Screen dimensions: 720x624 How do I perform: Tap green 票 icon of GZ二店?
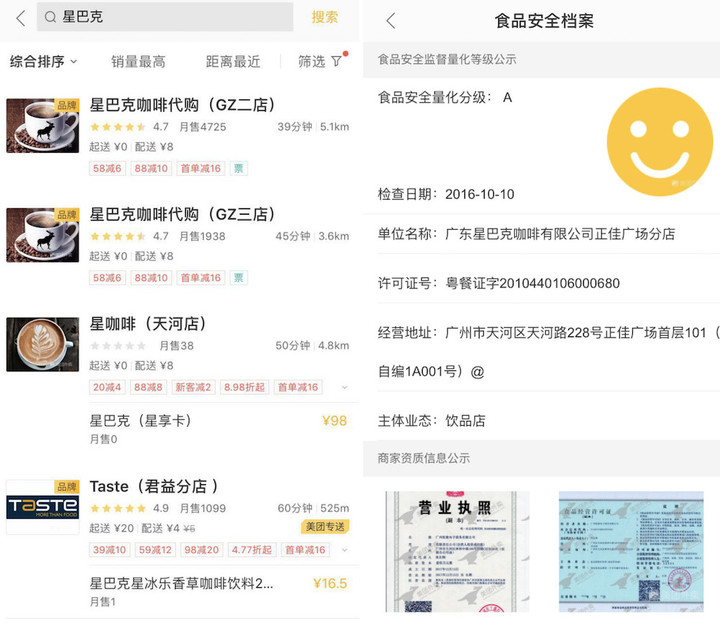[x=239, y=169]
